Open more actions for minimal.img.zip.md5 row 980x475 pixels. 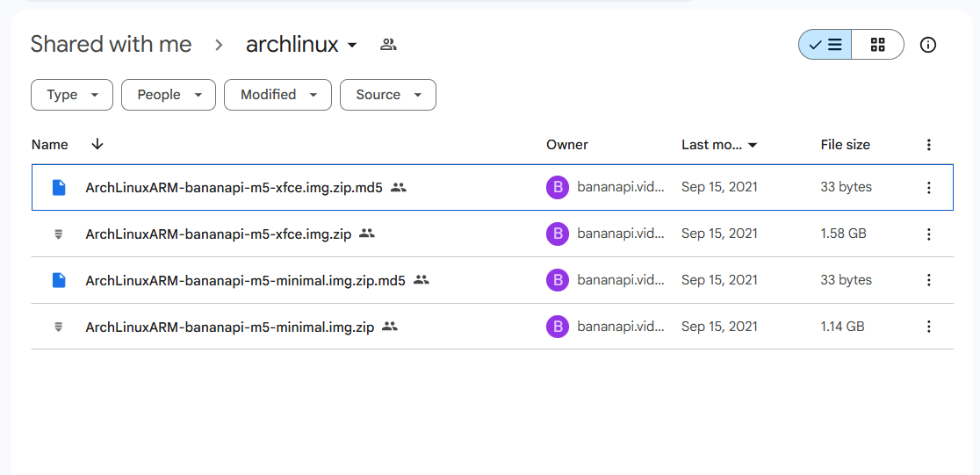click(x=929, y=280)
